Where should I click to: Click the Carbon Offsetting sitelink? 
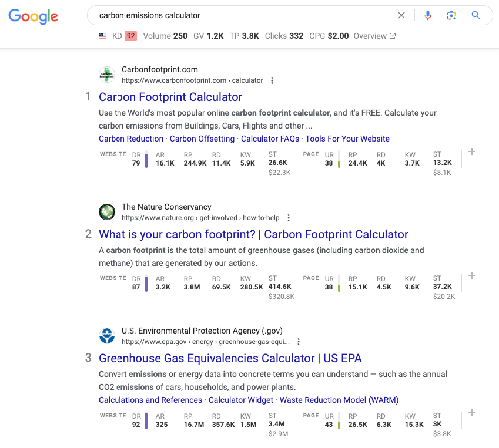(202, 139)
